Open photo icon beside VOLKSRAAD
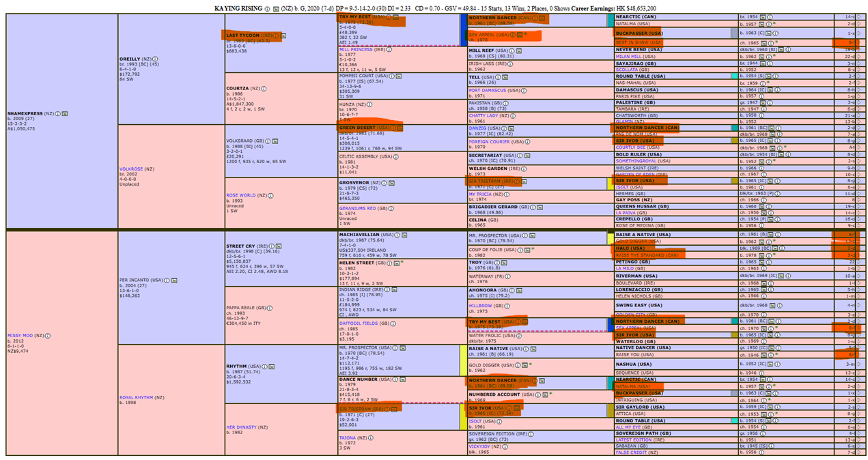 (x=275, y=141)
